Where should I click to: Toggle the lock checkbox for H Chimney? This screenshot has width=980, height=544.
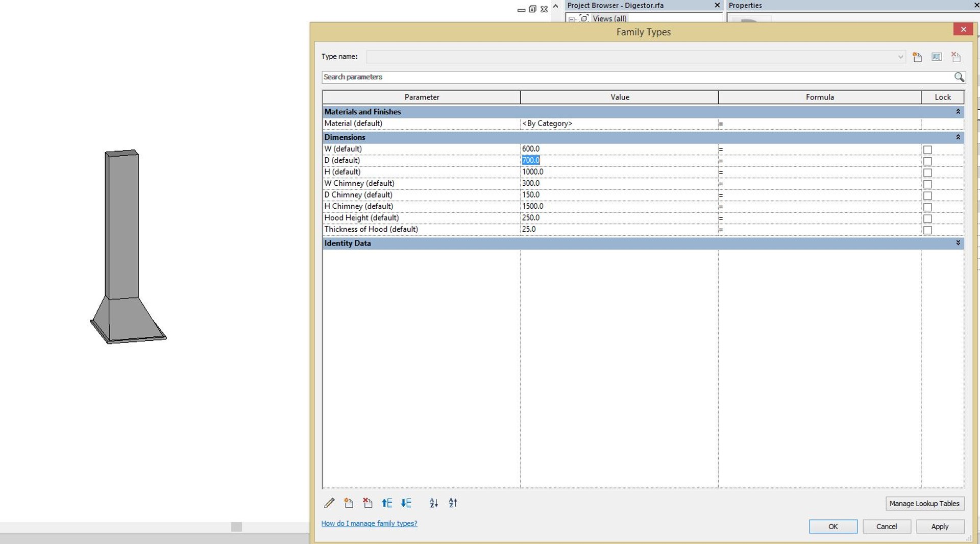[927, 207]
